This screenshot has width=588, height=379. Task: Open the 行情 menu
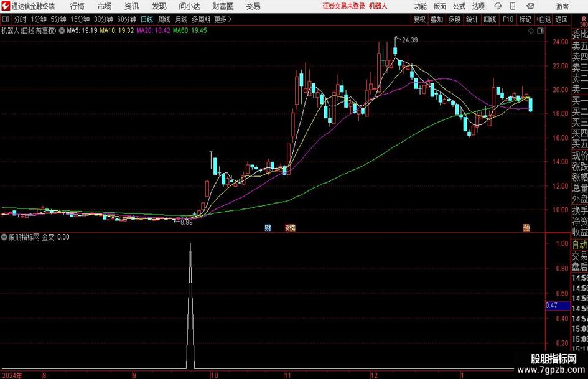point(77,6)
